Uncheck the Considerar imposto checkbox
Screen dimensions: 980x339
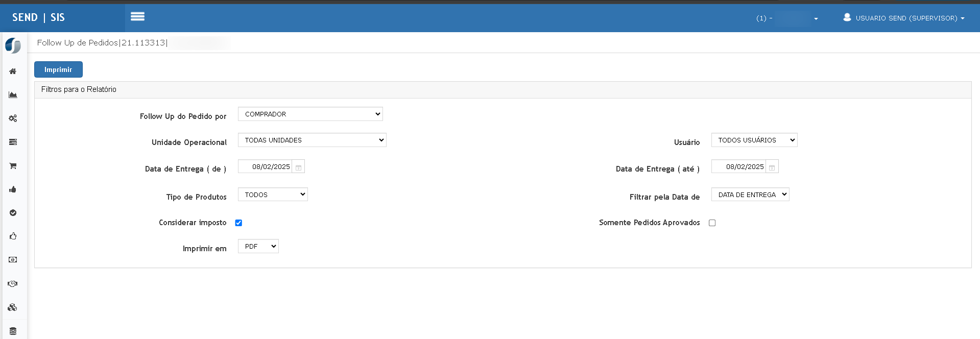tap(238, 223)
